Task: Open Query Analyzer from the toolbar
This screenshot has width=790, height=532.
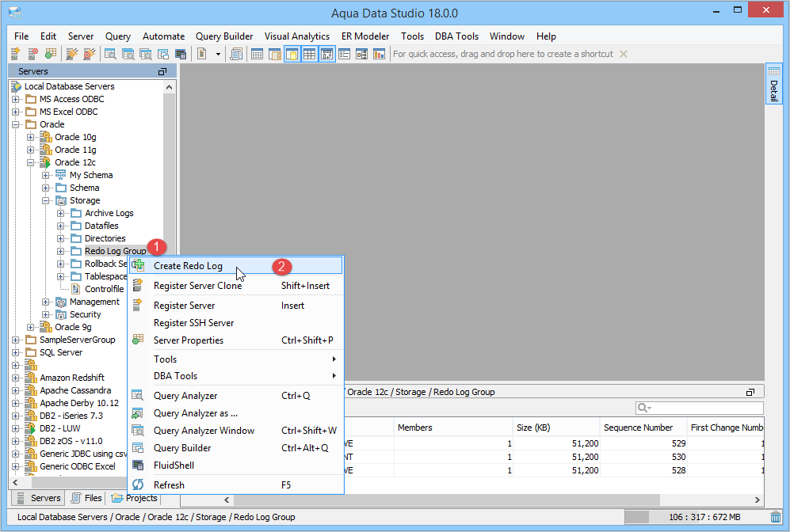Action: tap(110, 54)
